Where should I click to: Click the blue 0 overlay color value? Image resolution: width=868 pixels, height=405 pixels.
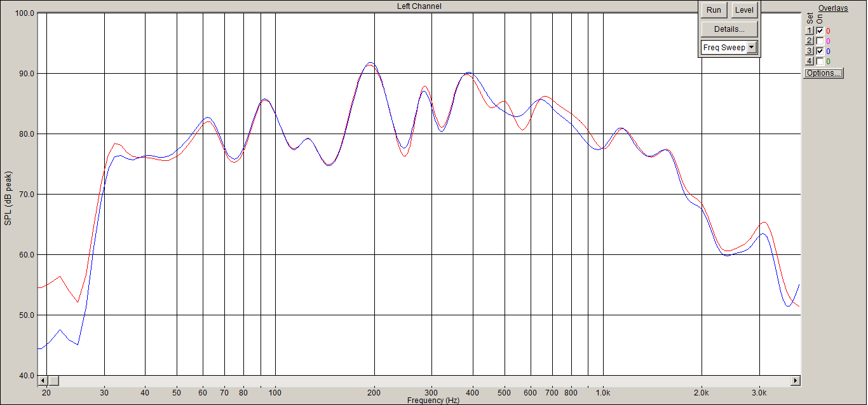(828, 51)
